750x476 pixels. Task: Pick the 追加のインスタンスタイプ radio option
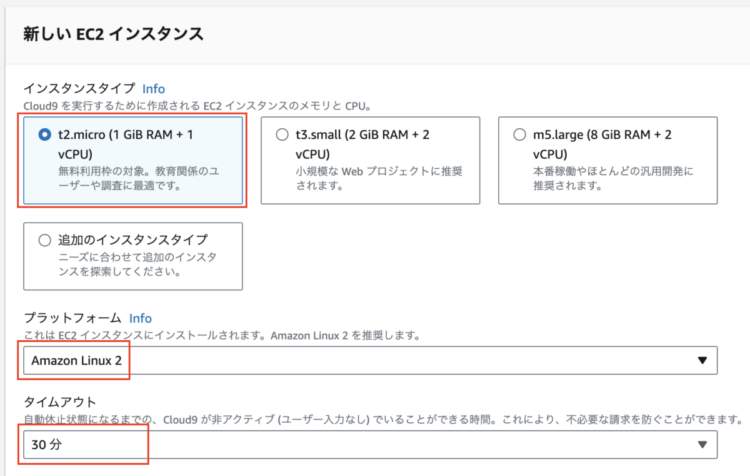44,240
